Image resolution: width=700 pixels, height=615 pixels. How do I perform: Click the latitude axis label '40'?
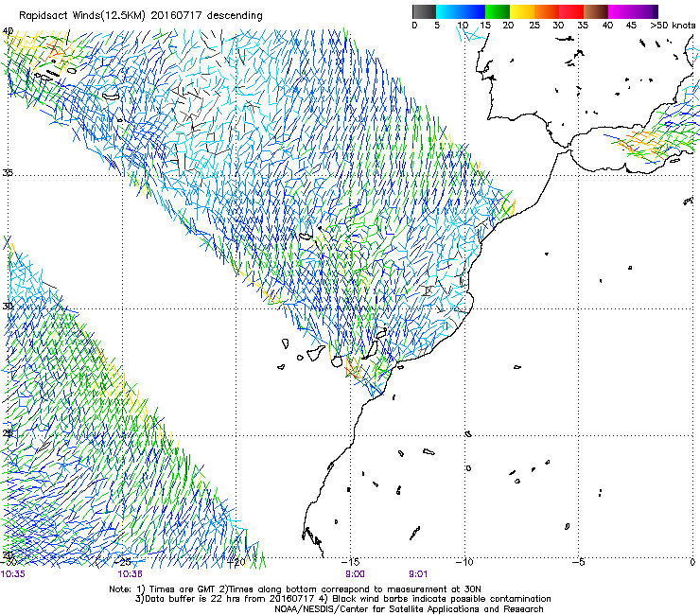tap(8, 31)
